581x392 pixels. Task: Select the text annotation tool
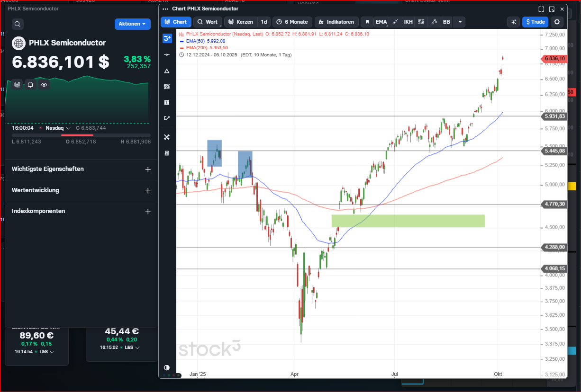(167, 102)
